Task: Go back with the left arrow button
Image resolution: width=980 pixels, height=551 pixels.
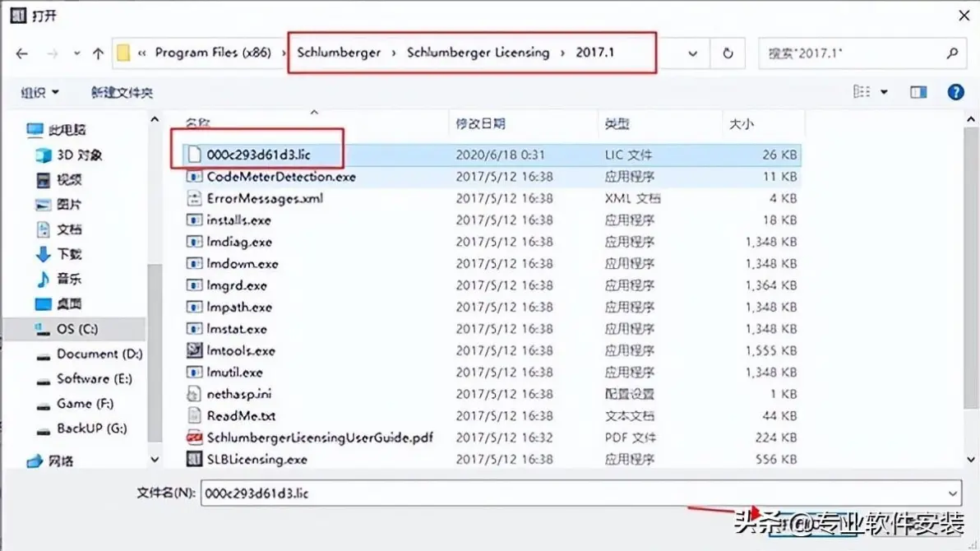Action: (22, 53)
